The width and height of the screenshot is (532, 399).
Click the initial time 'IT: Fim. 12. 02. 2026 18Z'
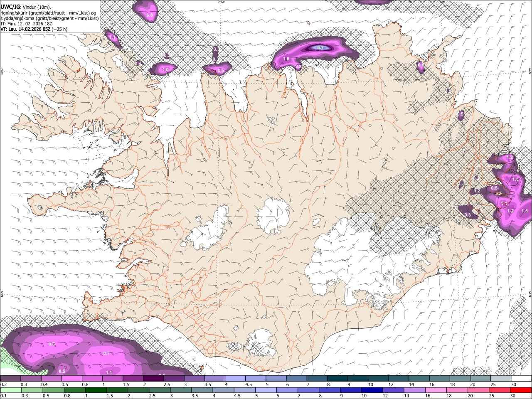click(x=26, y=24)
